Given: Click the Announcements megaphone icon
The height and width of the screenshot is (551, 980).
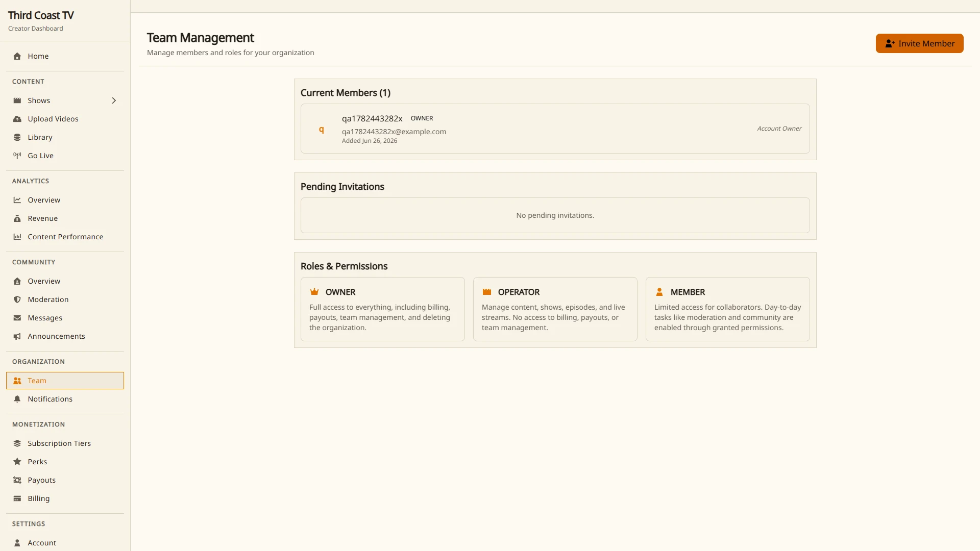Looking at the screenshot, I should click(17, 336).
